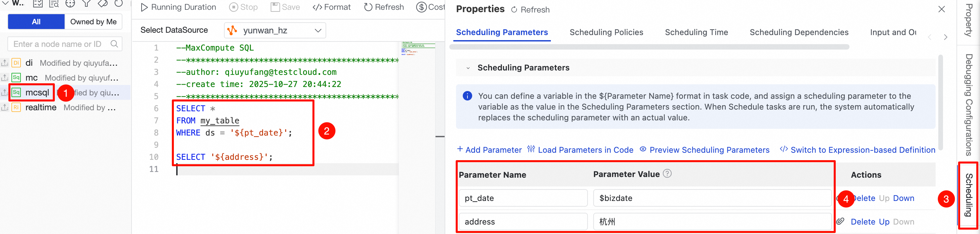
Task: Click Preview Scheduling Parameters
Action: click(705, 150)
